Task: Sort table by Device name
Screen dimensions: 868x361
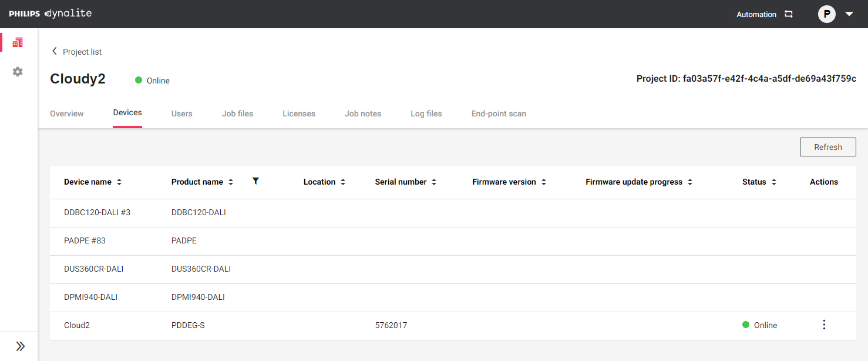Action: pos(119,182)
